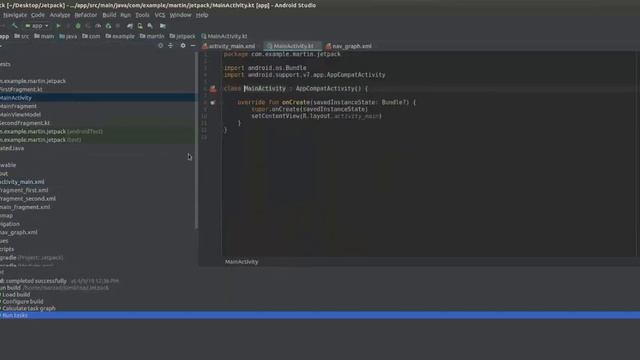Click the example breadcrumb in navigation bar

point(120,36)
